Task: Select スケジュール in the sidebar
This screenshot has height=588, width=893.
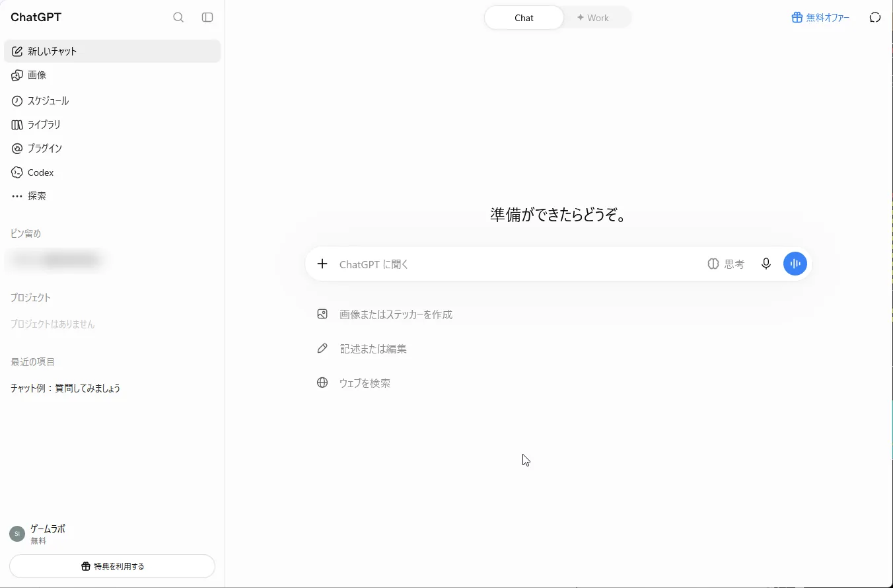Action: point(112,101)
